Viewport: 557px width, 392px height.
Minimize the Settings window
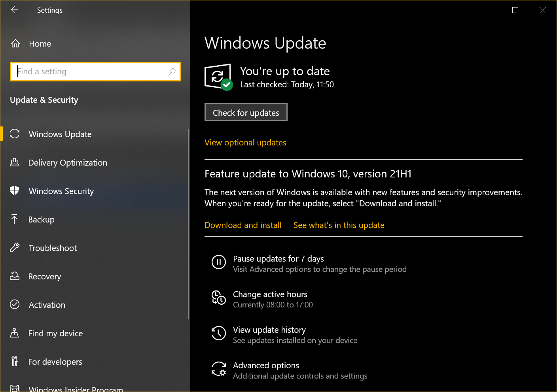[488, 10]
